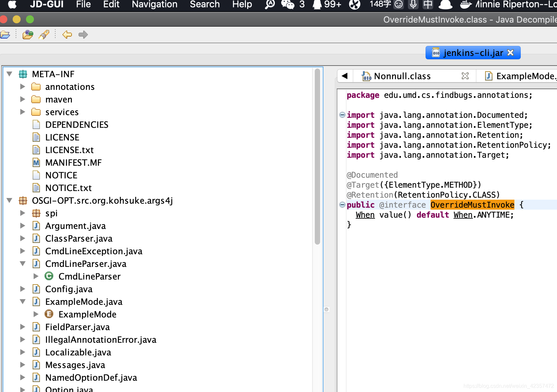
Task: Expand the Argument.java entry
Action: (22, 226)
